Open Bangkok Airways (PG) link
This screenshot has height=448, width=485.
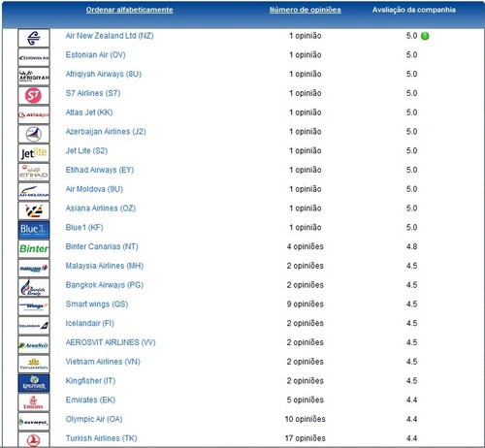click(105, 285)
